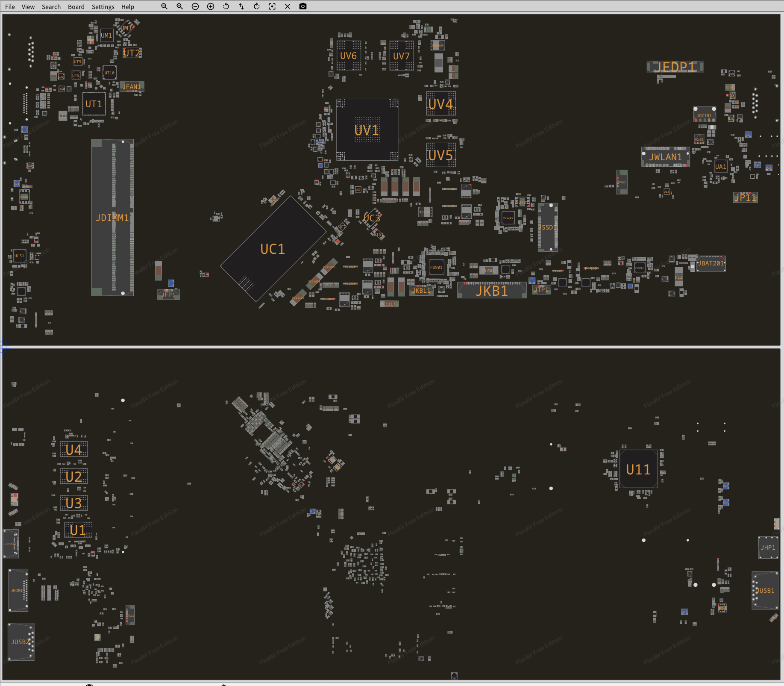
Task: Select the UV1 component
Action: point(367,130)
